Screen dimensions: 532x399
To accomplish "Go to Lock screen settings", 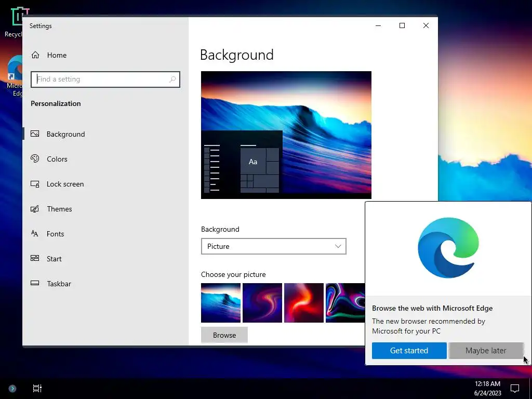I will [x=105, y=184].
